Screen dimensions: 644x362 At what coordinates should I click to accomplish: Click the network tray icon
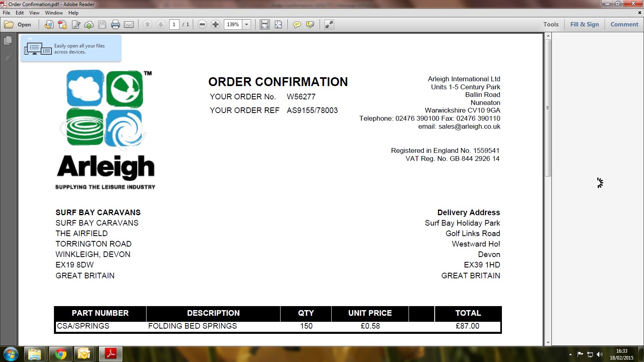[590, 354]
